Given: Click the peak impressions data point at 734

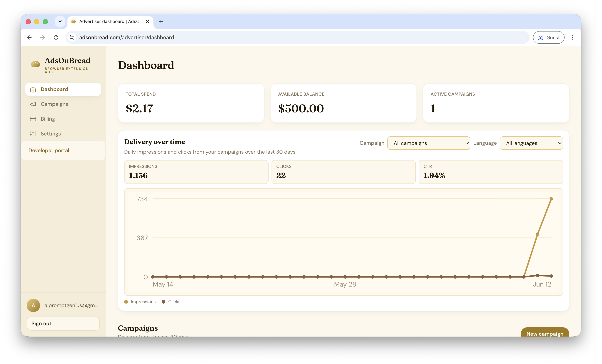Looking at the screenshot, I should [551, 199].
